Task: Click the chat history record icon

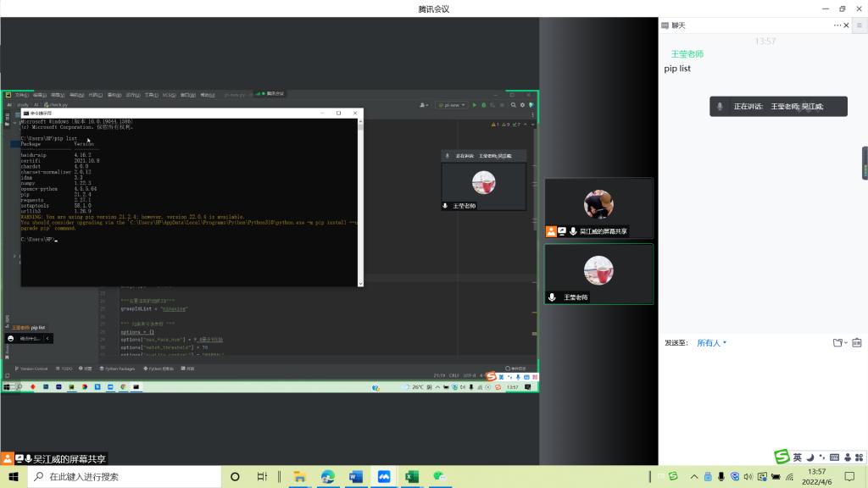Action: pyautogui.click(x=857, y=343)
